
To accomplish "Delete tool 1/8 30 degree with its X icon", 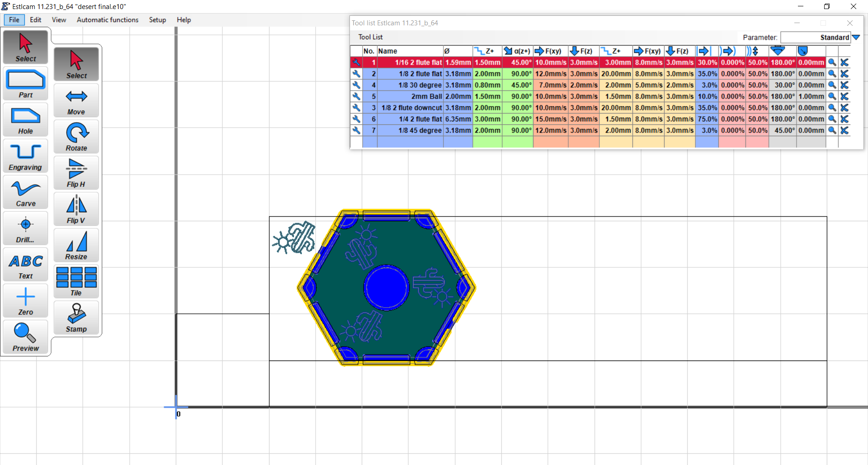I will pyautogui.click(x=844, y=85).
